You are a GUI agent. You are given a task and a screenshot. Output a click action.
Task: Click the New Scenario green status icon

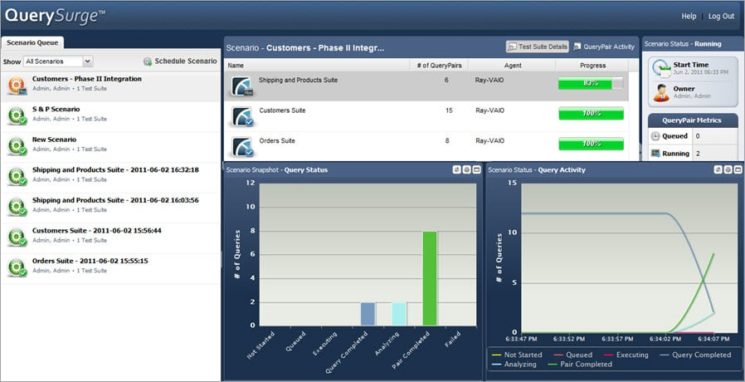click(x=17, y=146)
